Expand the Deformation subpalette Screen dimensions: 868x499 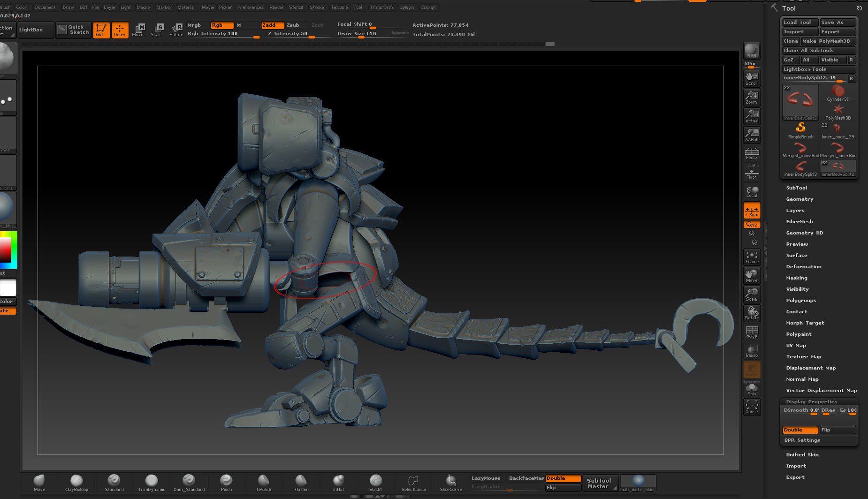tap(804, 267)
